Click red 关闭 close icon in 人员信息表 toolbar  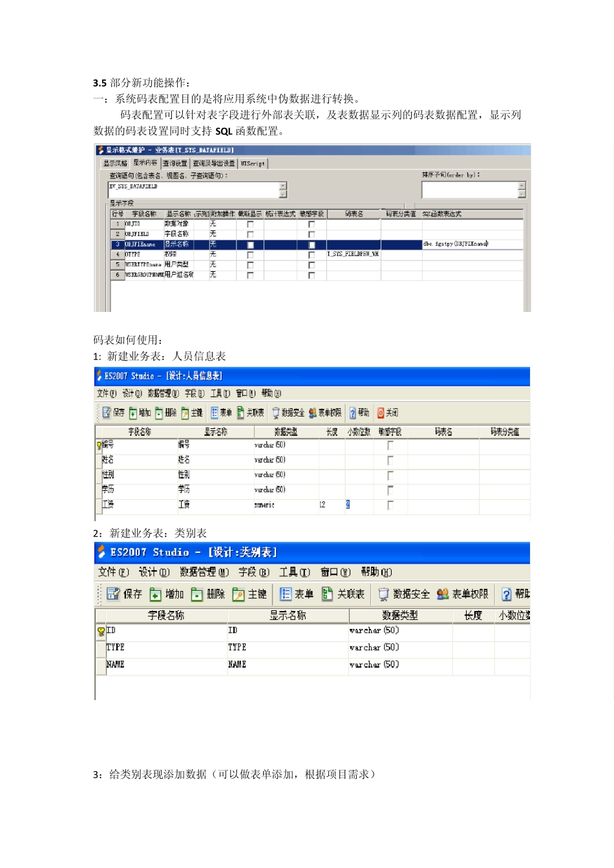click(381, 413)
